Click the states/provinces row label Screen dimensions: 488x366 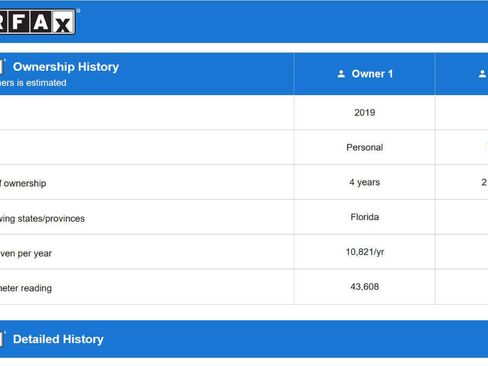pos(42,219)
